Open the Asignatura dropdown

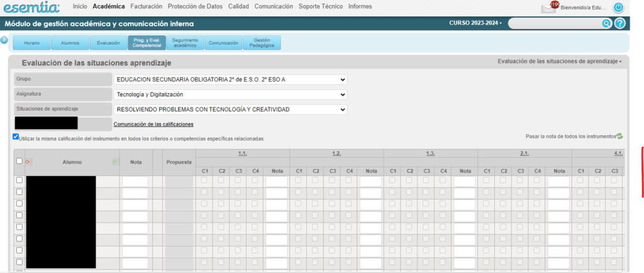pos(231,94)
